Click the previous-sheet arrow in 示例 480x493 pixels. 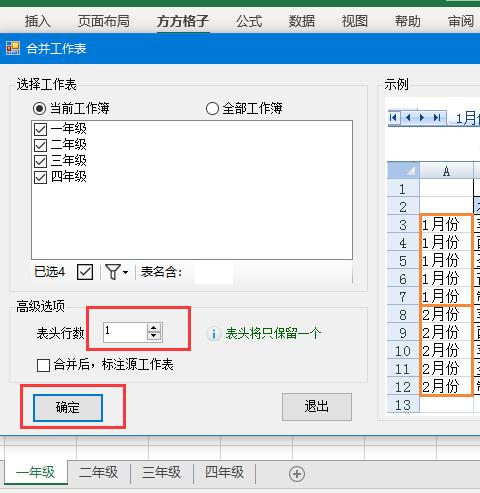tap(408, 118)
